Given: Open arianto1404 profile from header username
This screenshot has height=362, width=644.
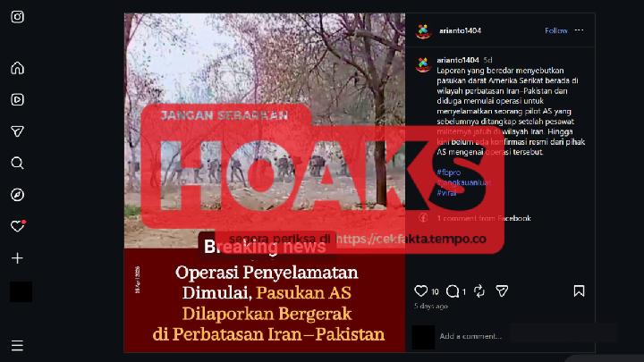Looking at the screenshot, I should click(460, 30).
